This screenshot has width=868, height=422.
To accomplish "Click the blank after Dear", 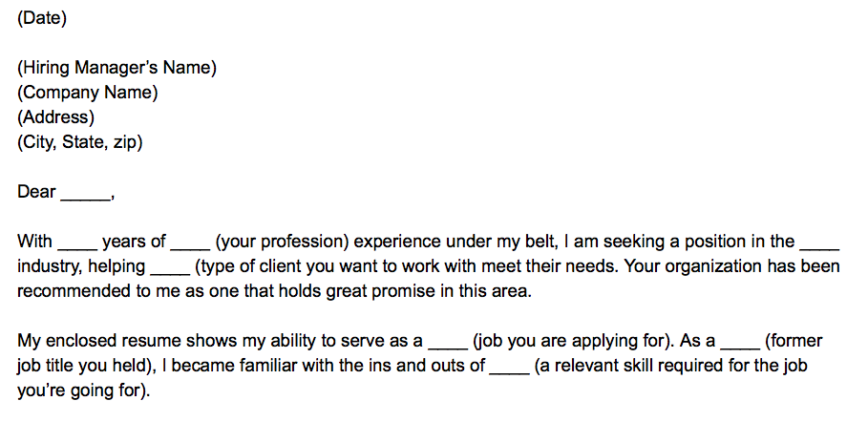I will click(x=85, y=194).
